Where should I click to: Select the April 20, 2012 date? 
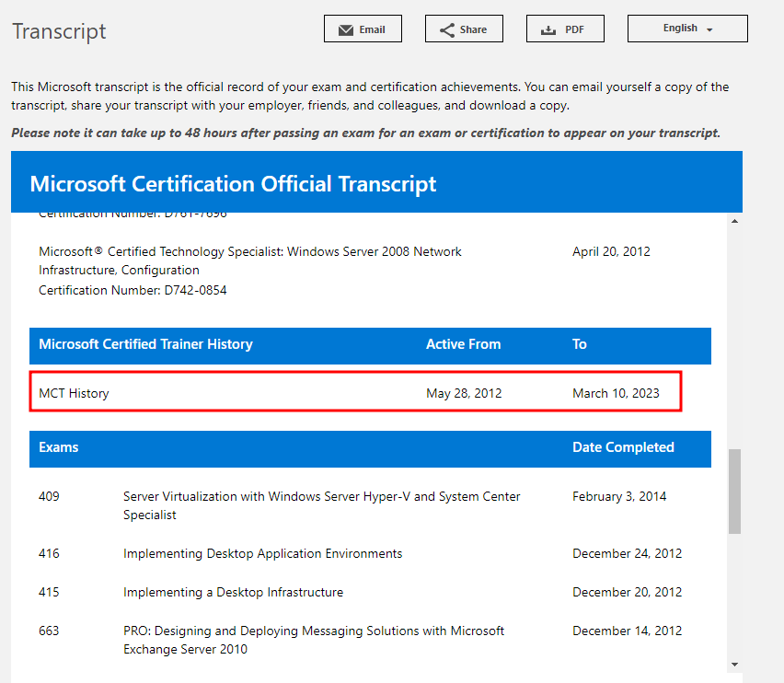(x=611, y=251)
